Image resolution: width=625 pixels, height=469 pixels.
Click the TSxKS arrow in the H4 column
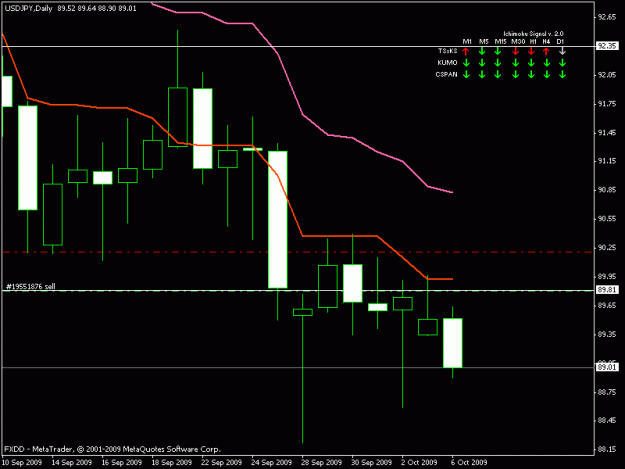click(546, 51)
